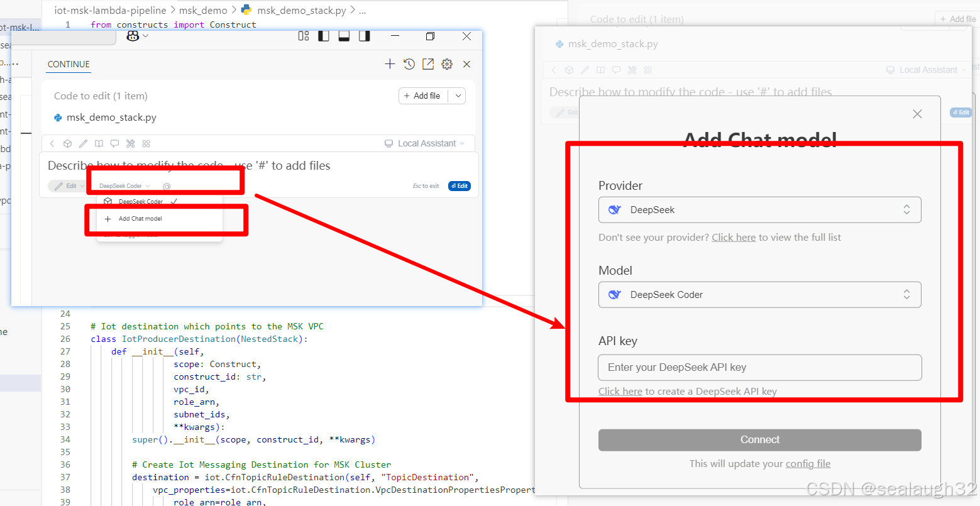Click line number 30 in the gutter
This screenshot has height=506, width=980.
(65, 389)
